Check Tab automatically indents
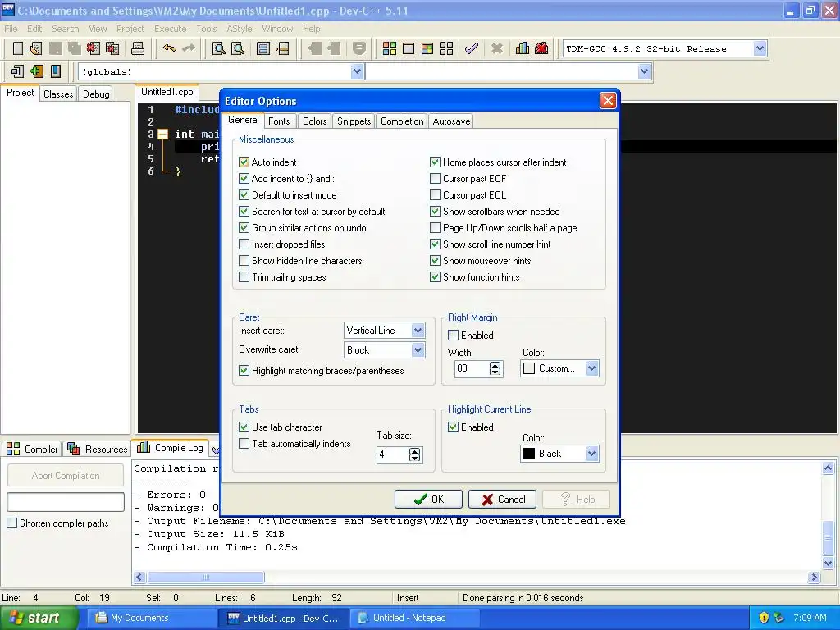This screenshot has width=840, height=630. point(244,444)
